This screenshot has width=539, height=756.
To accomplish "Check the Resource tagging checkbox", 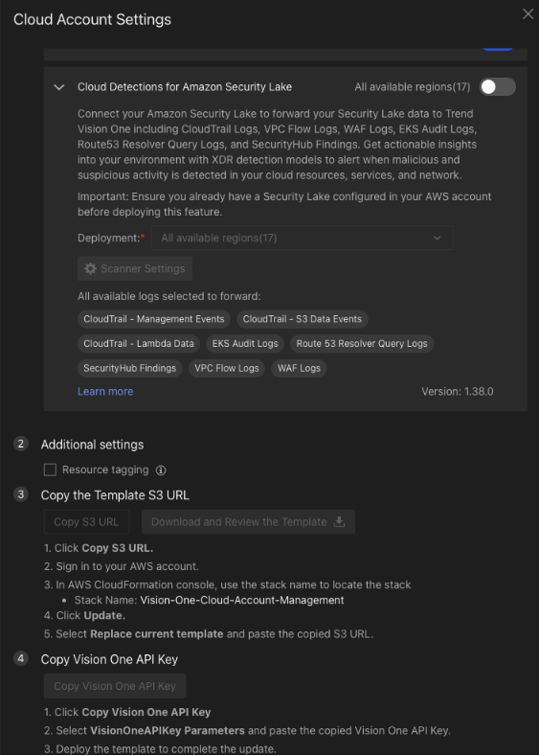I will pos(50,470).
